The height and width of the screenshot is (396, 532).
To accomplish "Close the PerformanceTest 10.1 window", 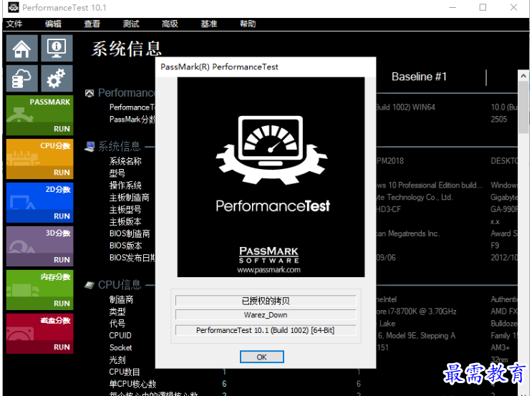I will [x=513, y=7].
